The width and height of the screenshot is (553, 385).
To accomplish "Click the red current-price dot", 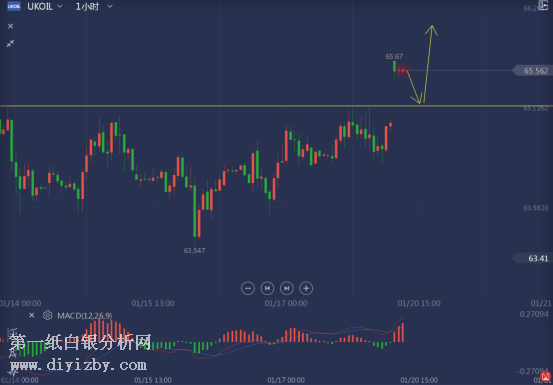I will pyautogui.click(x=403, y=71).
